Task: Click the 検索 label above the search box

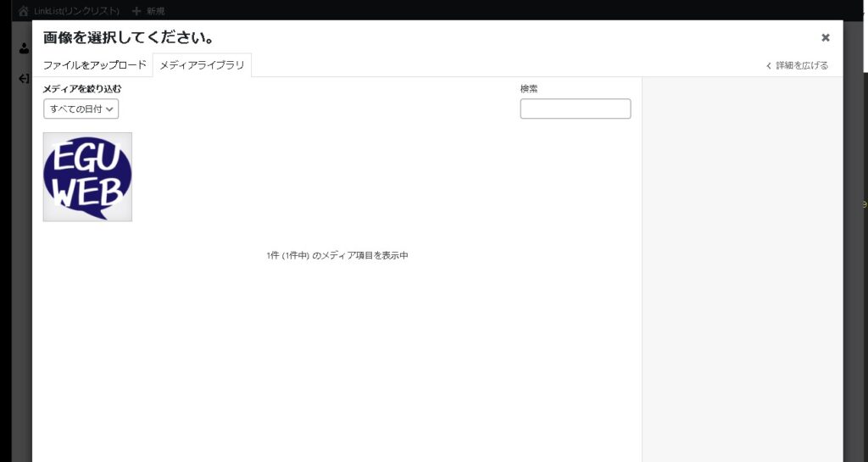Action: click(x=529, y=88)
